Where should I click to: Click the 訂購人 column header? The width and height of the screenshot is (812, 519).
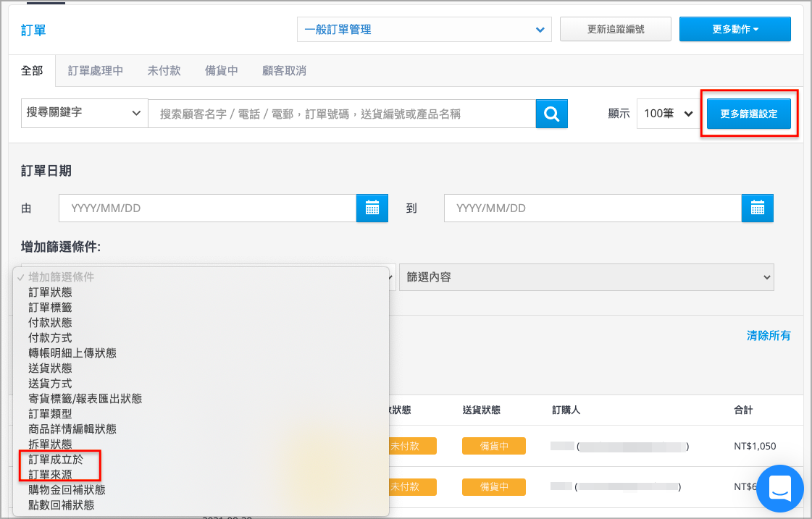[566, 410]
